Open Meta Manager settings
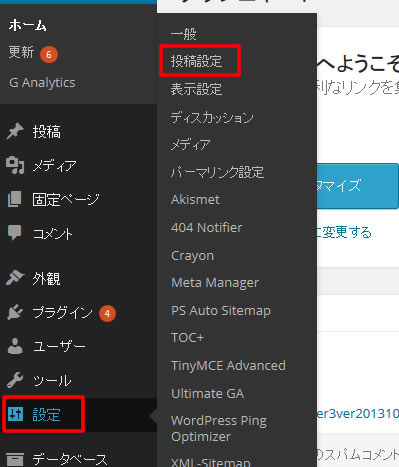 click(215, 283)
